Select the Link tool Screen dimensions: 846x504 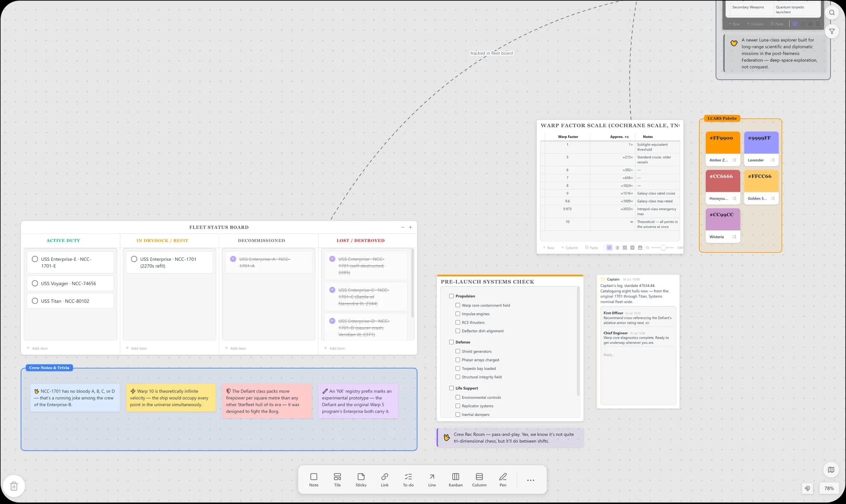click(x=385, y=480)
